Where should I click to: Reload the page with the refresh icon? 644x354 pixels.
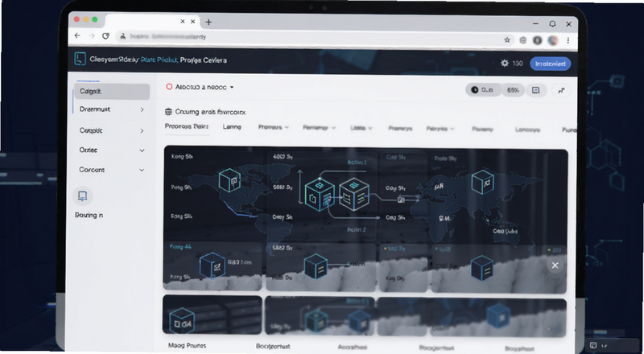click(105, 36)
